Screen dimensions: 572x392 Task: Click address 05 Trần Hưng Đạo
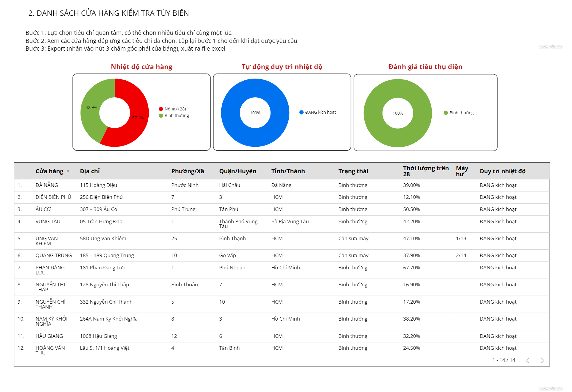click(x=101, y=221)
